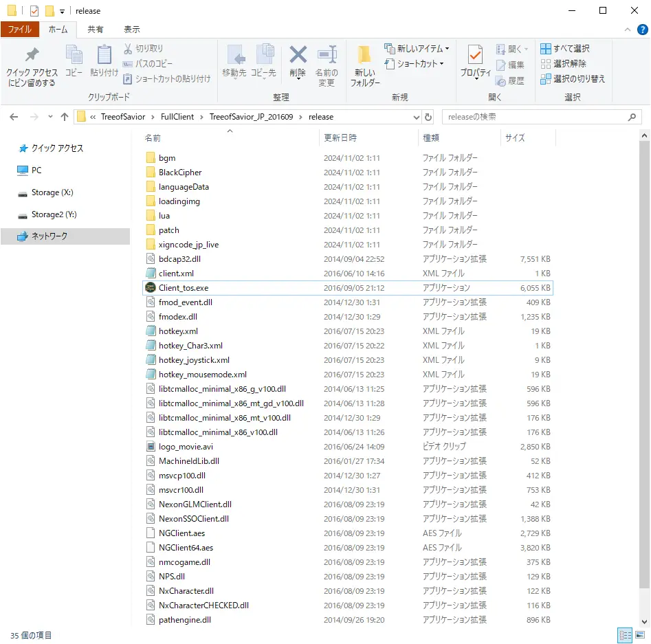
Task: Click the scrollbar up arrow
Action: 644,136
